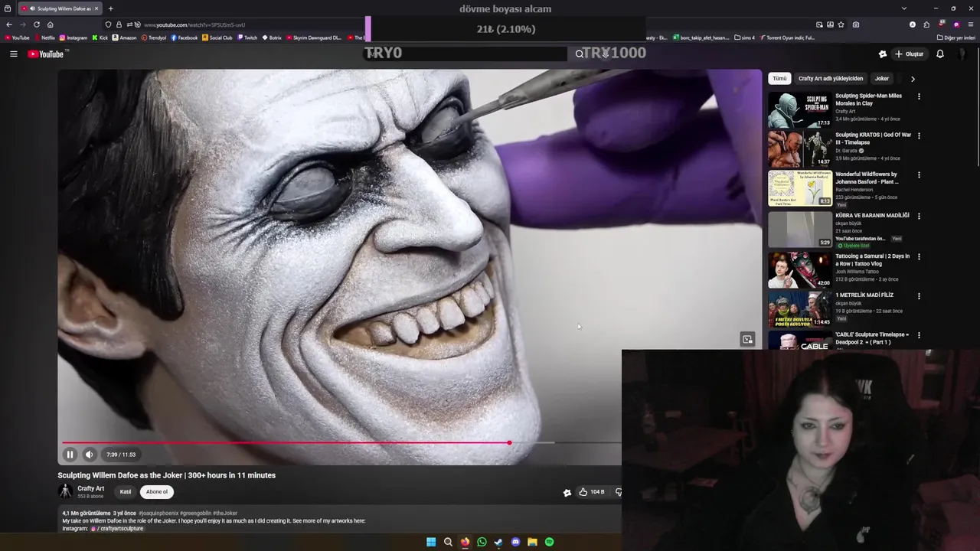Open Sculpting Spider-Man Miles Morales thumbnail
The width and height of the screenshot is (980, 551).
click(x=800, y=110)
